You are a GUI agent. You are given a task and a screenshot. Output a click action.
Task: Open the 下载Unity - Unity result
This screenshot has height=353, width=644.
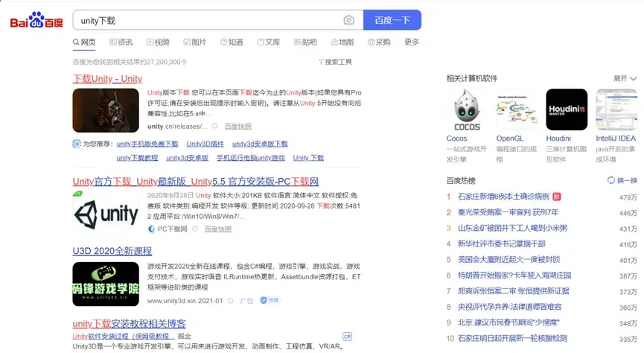coord(107,78)
